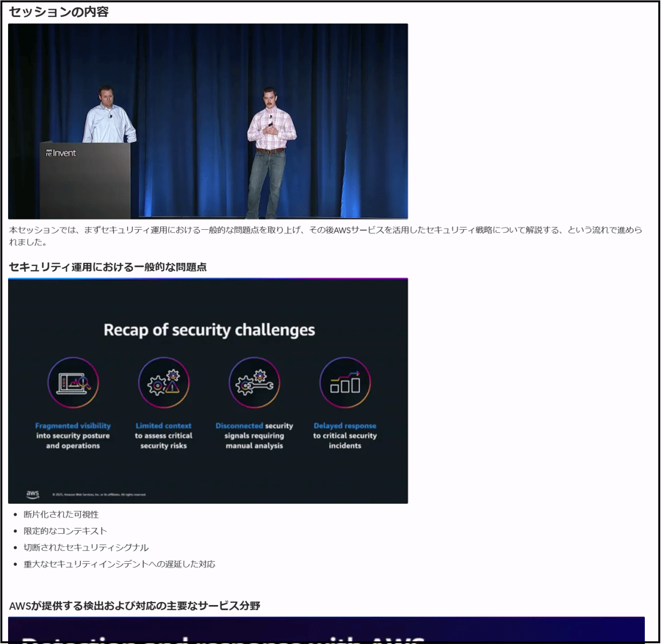Click the alert triangle in the second circle icon
This screenshot has width=661, height=644.
(x=174, y=387)
